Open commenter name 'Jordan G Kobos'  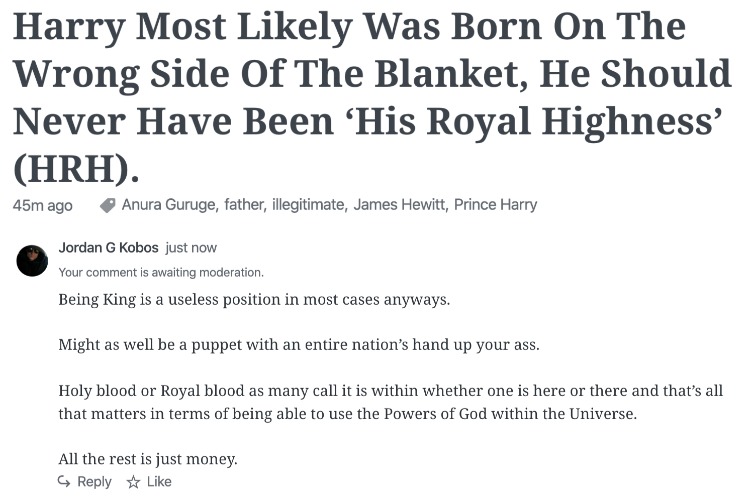(108, 248)
